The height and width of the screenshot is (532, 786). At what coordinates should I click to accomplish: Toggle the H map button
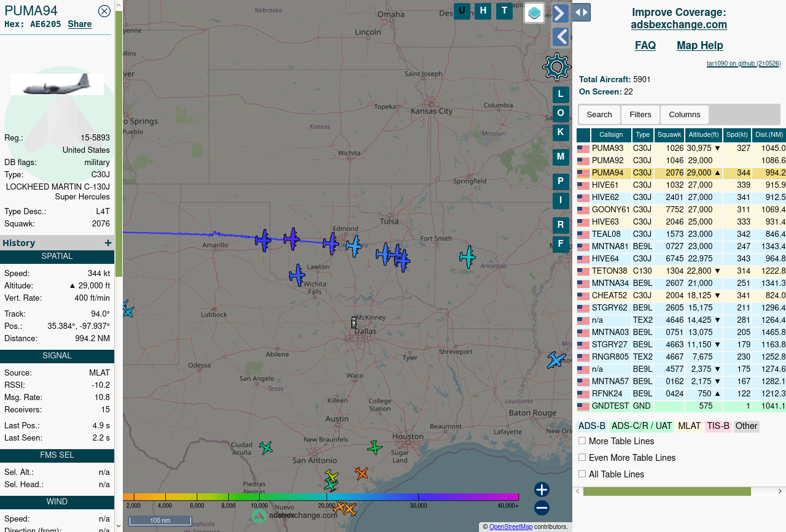pos(483,11)
